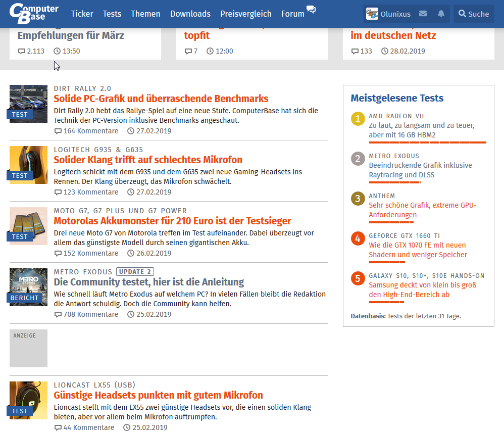Click the number 1 ranking badge
The height and width of the screenshot is (434, 504).
tap(358, 119)
